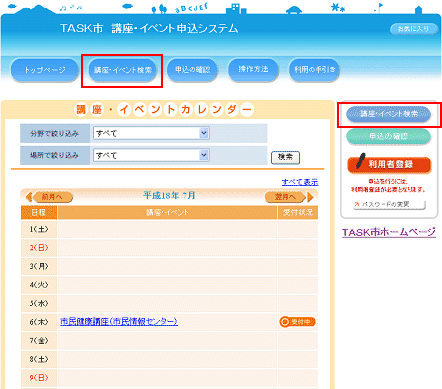Click the パスワードの変更 button
Screen dimensions: 442x389
click(x=389, y=204)
